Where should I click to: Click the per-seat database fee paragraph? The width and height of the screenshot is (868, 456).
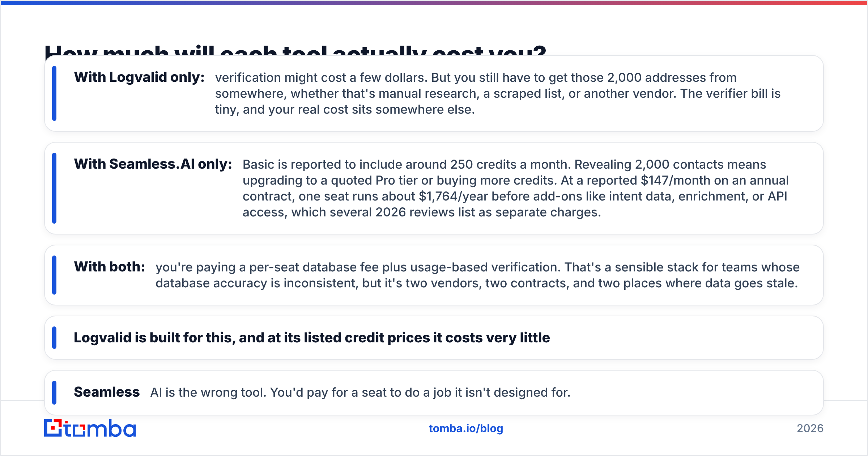[x=477, y=275]
